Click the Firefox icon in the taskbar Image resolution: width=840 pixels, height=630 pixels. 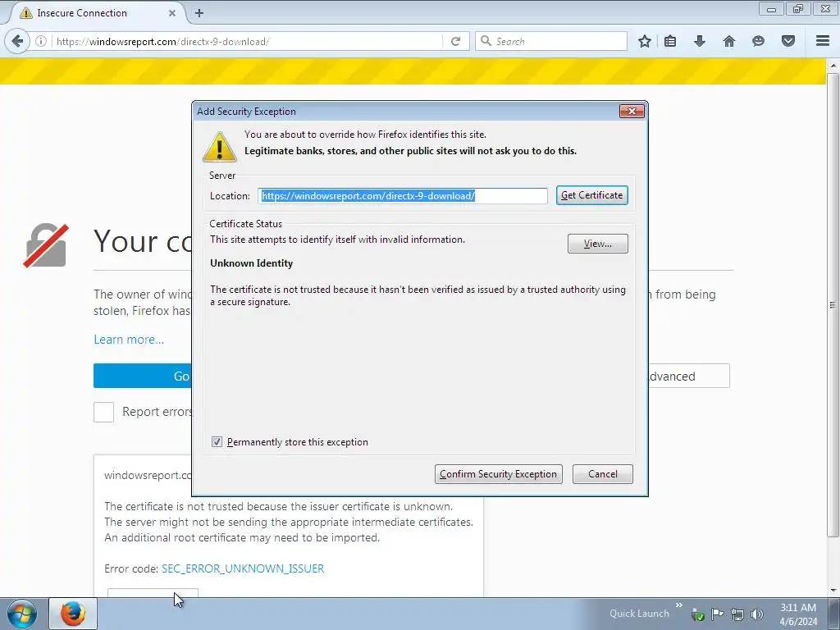coord(73,614)
